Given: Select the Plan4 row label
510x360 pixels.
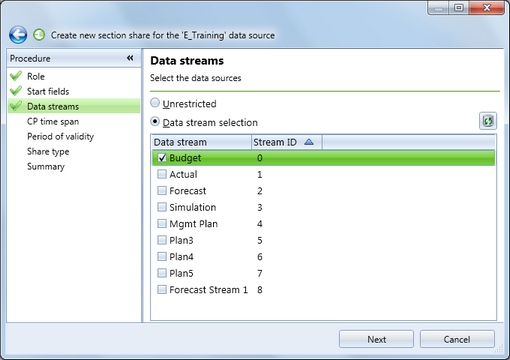Looking at the screenshot, I should [x=181, y=257].
